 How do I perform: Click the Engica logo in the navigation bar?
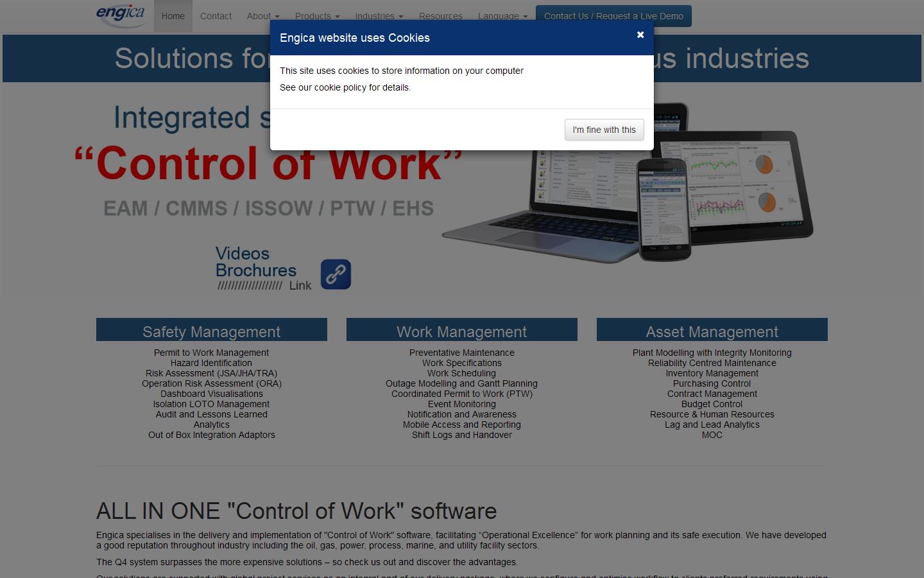121,14
